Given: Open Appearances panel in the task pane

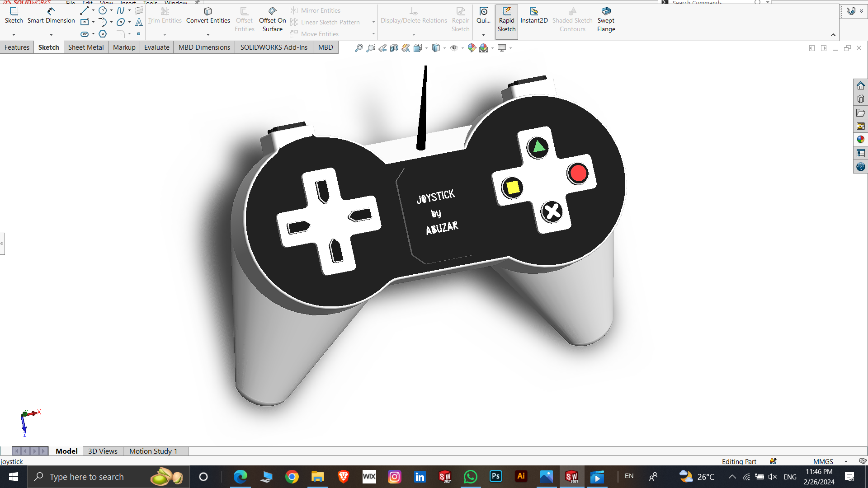Looking at the screenshot, I should click(860, 140).
